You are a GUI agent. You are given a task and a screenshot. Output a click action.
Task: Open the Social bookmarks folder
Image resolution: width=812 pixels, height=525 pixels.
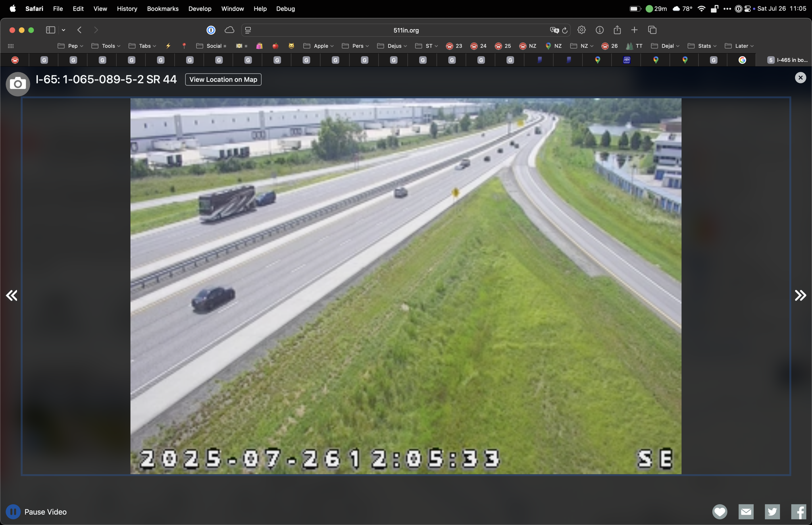click(211, 46)
